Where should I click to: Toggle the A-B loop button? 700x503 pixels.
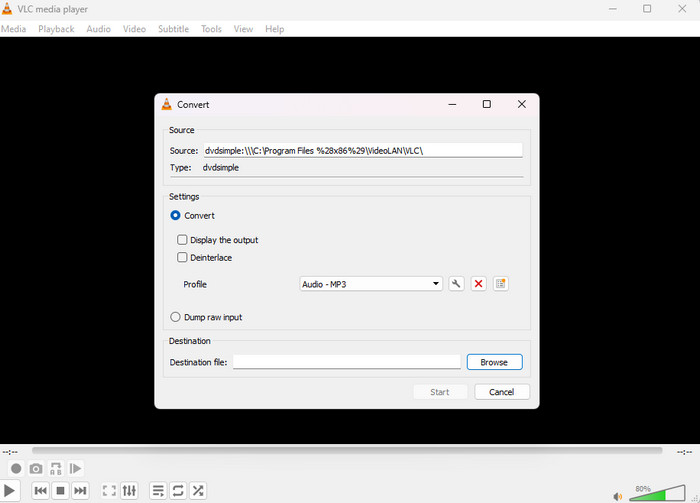click(56, 469)
